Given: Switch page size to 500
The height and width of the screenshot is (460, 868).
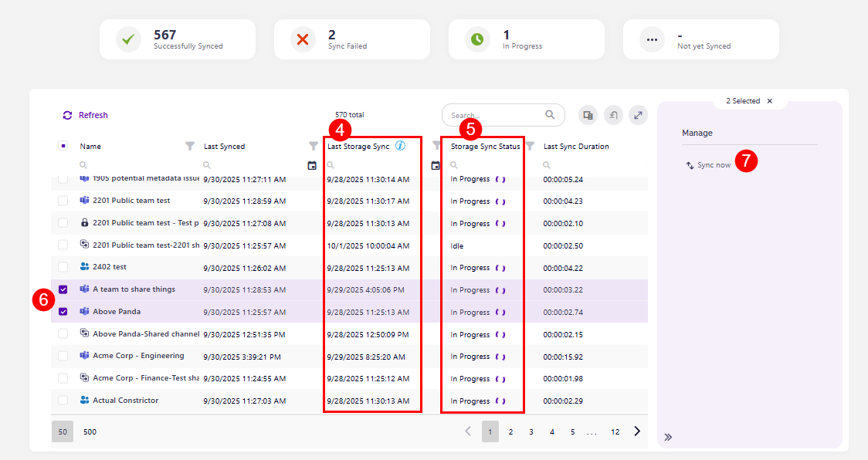Looking at the screenshot, I should pos(90,431).
